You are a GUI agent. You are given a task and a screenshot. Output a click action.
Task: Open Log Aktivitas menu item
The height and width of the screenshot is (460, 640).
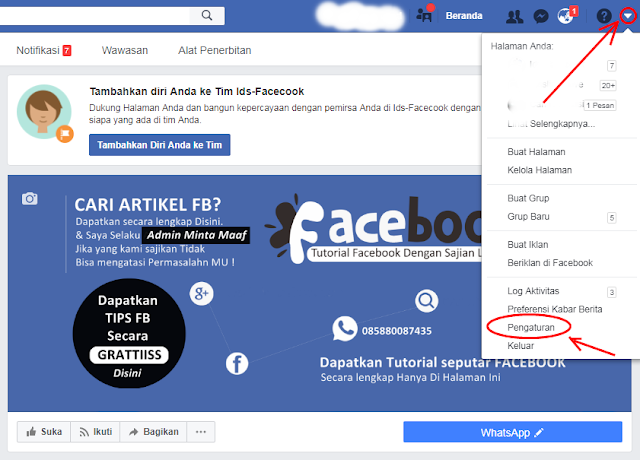point(533,291)
